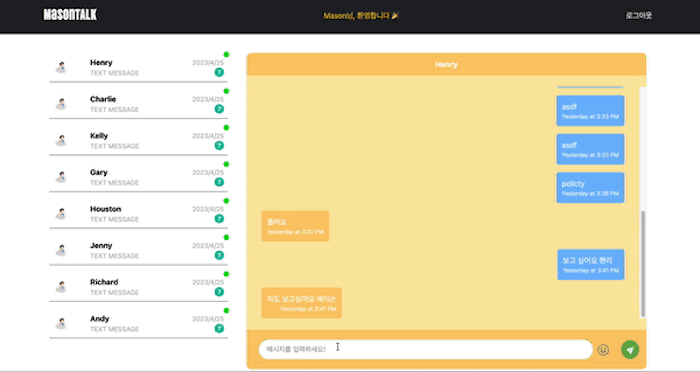Viewport: 700px width, 372px height.
Task: Click Andy's 2023/4/25 date
Action: point(208,319)
